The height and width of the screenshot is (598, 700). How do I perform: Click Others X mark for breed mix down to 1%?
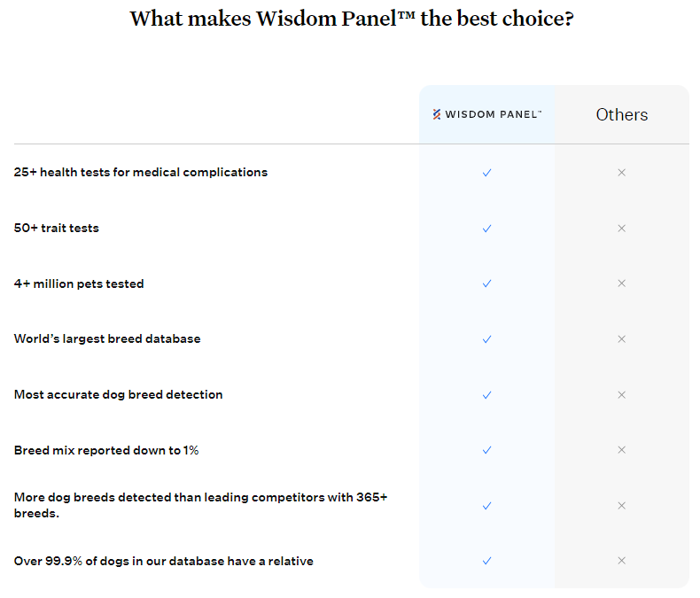click(621, 450)
